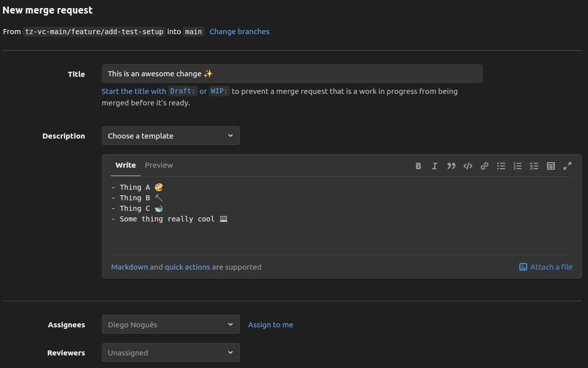The height and width of the screenshot is (368, 588).
Task: Open the Reviewers Unassigned dropdown
Action: 171,352
